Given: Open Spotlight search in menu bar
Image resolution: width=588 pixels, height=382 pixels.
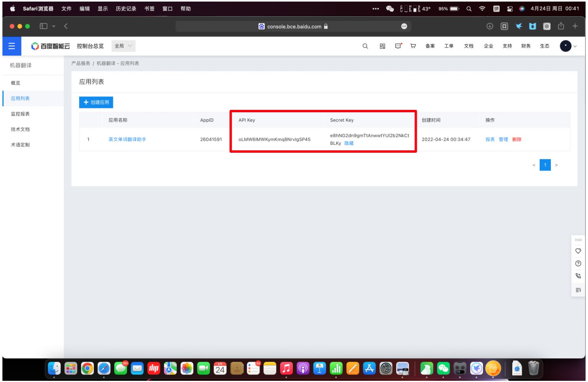Looking at the screenshot, I should pyautogui.click(x=469, y=9).
